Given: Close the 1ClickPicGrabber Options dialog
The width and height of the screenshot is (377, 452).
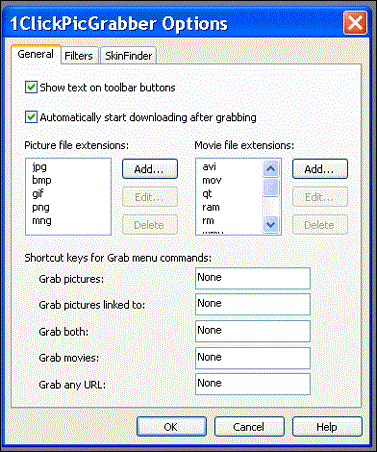Looking at the screenshot, I should 355,23.
